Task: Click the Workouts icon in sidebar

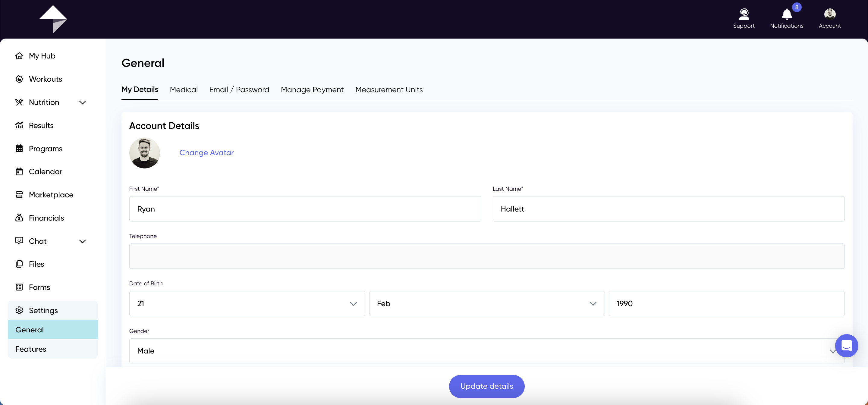Action: [19, 79]
